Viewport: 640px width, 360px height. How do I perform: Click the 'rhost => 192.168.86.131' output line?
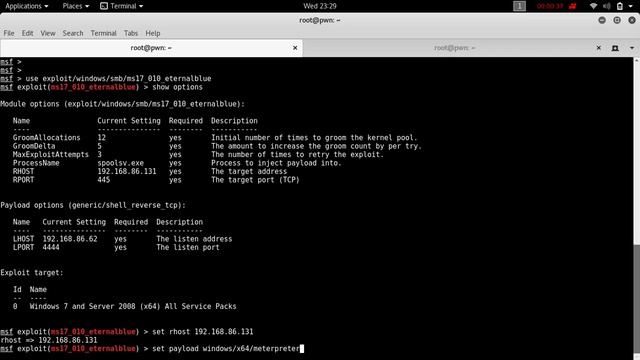click(x=49, y=340)
